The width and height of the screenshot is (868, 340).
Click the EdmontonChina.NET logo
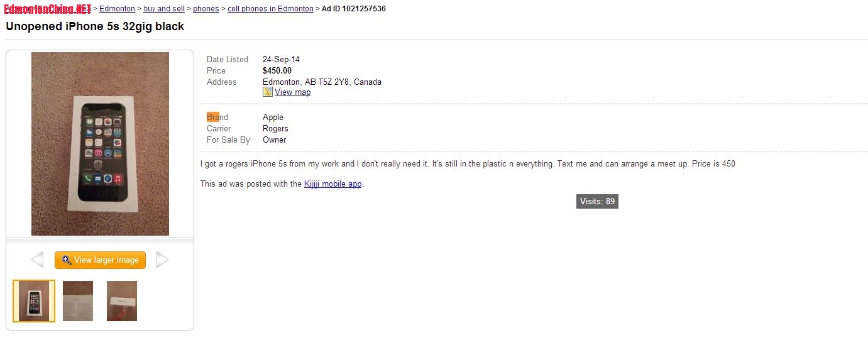coord(47,9)
